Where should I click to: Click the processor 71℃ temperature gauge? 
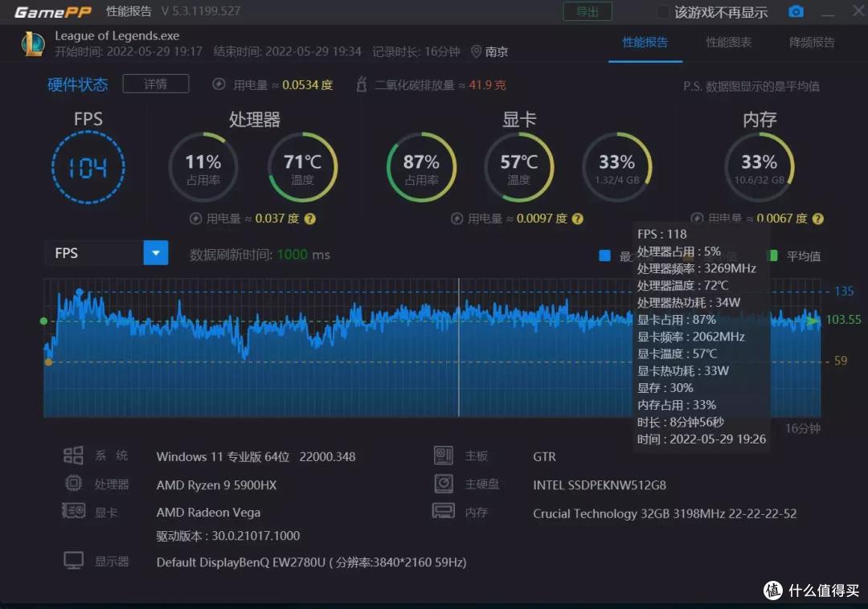(302, 167)
